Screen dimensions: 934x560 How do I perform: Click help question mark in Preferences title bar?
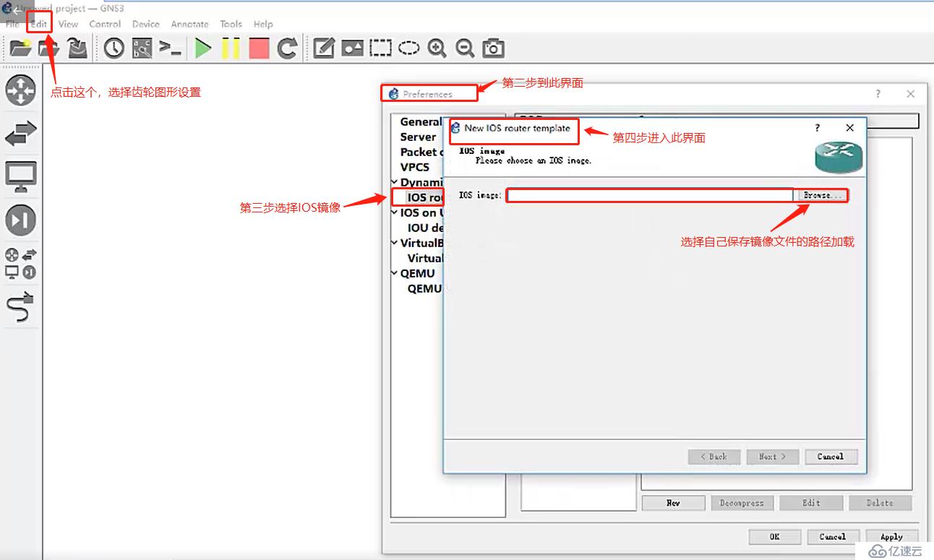(x=878, y=94)
